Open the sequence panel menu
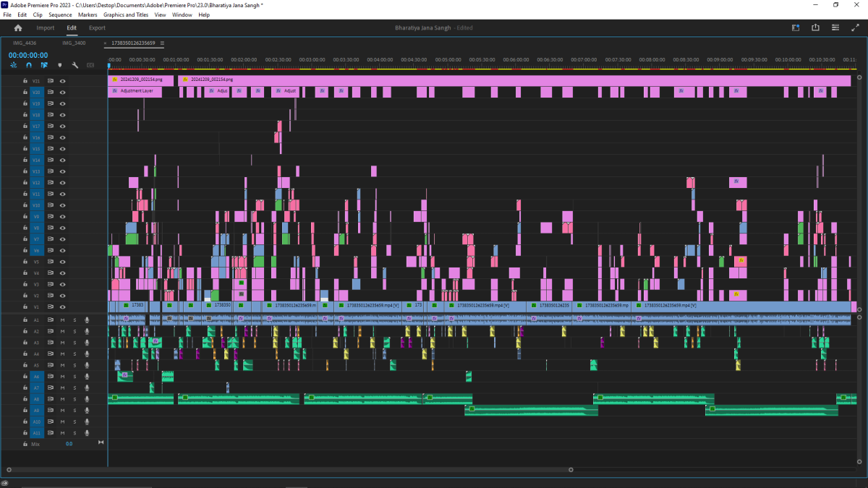This screenshot has width=868, height=488. (x=163, y=43)
